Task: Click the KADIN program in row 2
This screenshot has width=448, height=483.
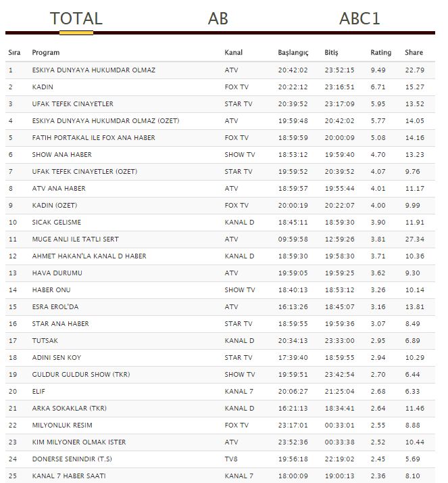Action: [43, 87]
